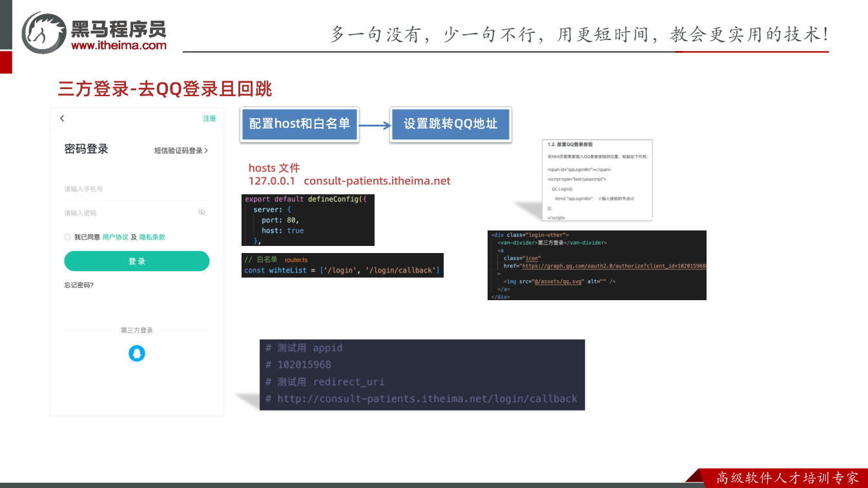Check the 我已同意 agreement radio button
This screenshot has width=868, height=488.
(67, 237)
